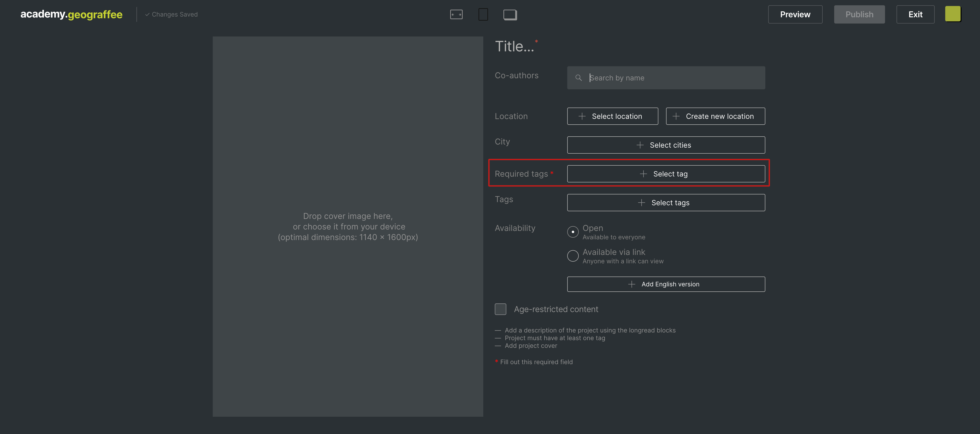Click the green user avatar square
This screenshot has height=434, width=980.
tap(953, 14)
